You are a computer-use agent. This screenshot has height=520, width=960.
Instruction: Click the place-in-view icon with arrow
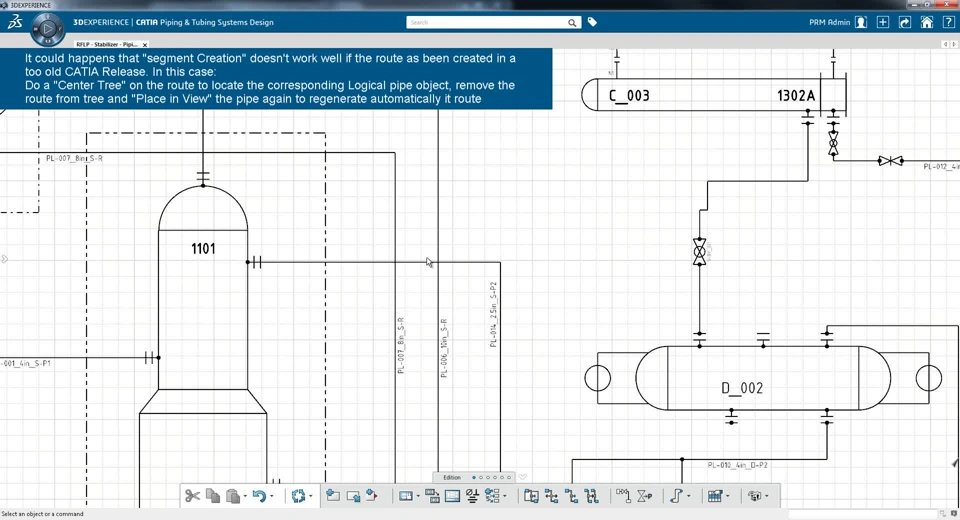[x=353, y=496]
